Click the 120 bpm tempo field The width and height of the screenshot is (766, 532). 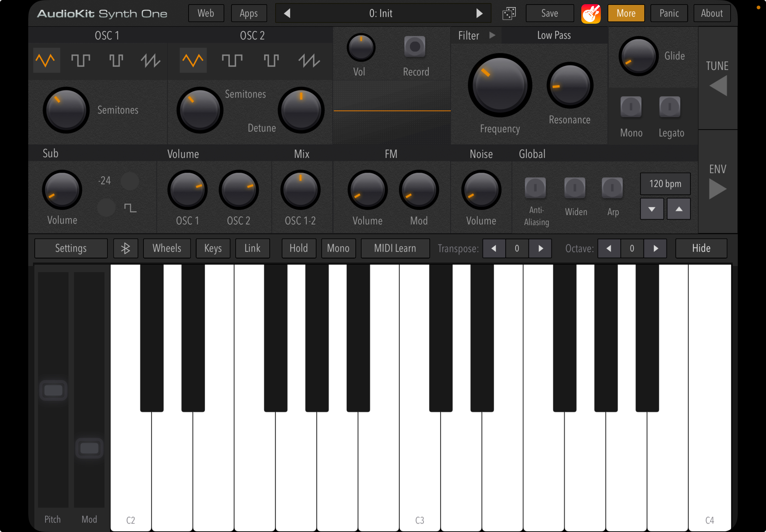pos(665,184)
